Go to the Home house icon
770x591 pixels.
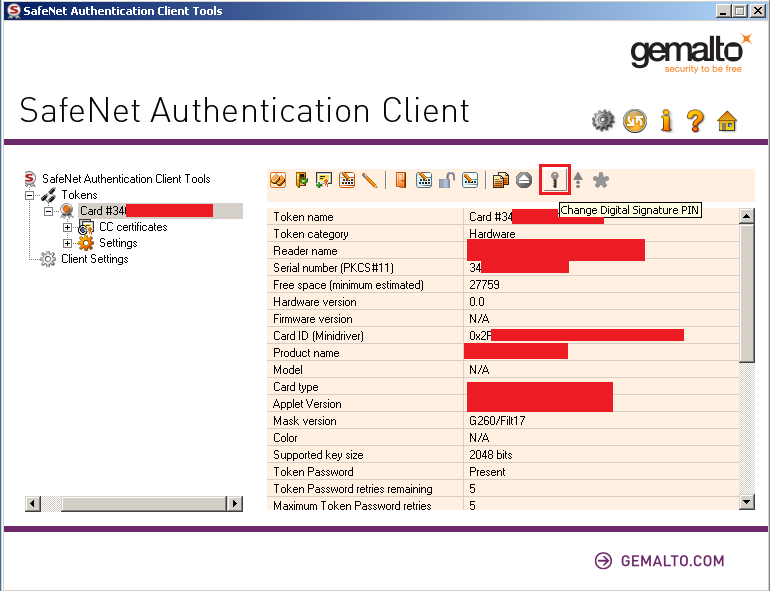727,121
